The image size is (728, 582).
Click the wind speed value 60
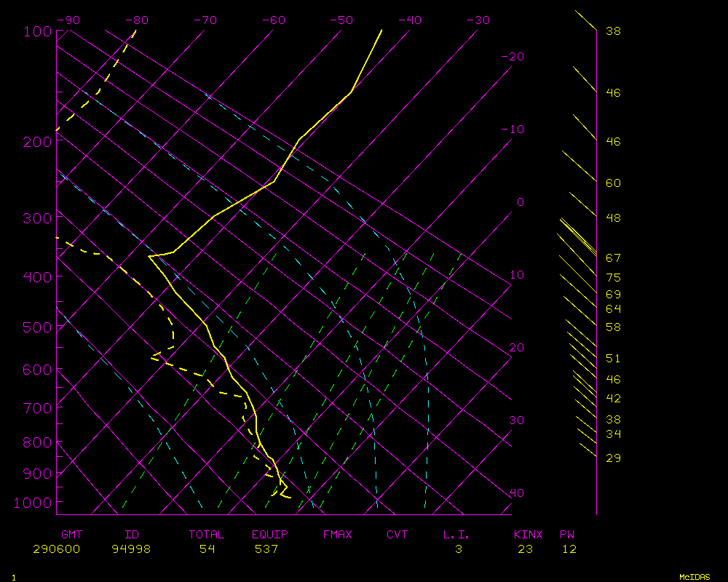[x=613, y=183]
